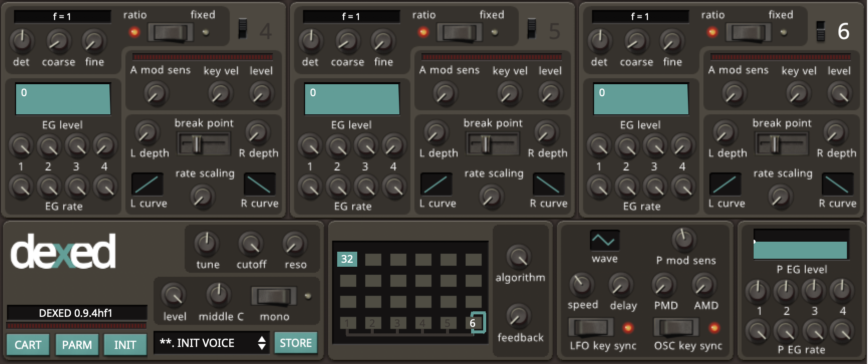
Task: Switch operator 4 ratio/fixed mode
Action: pos(170,33)
